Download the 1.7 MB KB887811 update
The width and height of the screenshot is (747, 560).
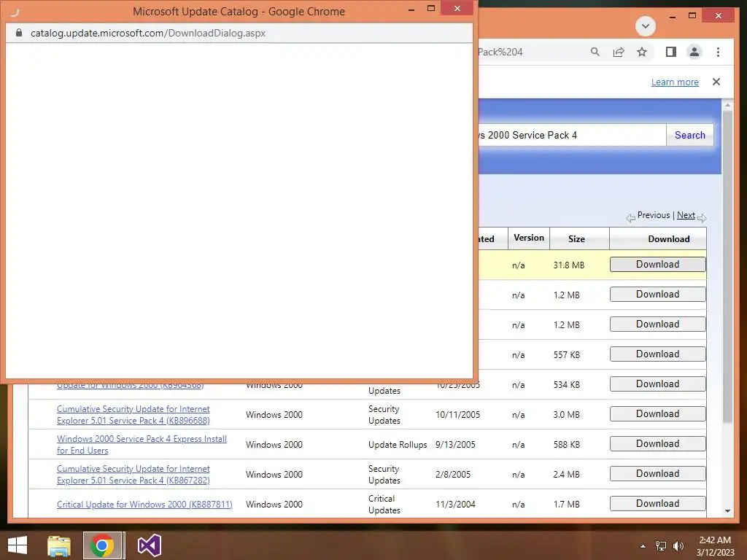click(657, 503)
